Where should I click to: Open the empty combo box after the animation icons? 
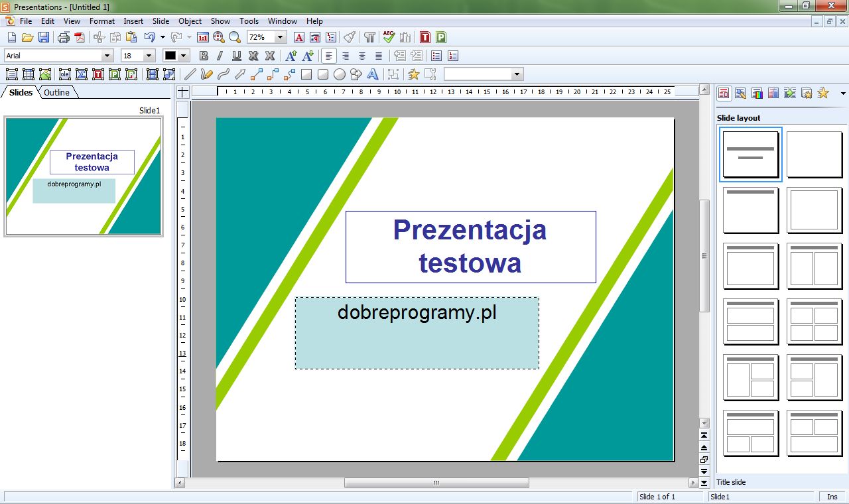(x=484, y=74)
